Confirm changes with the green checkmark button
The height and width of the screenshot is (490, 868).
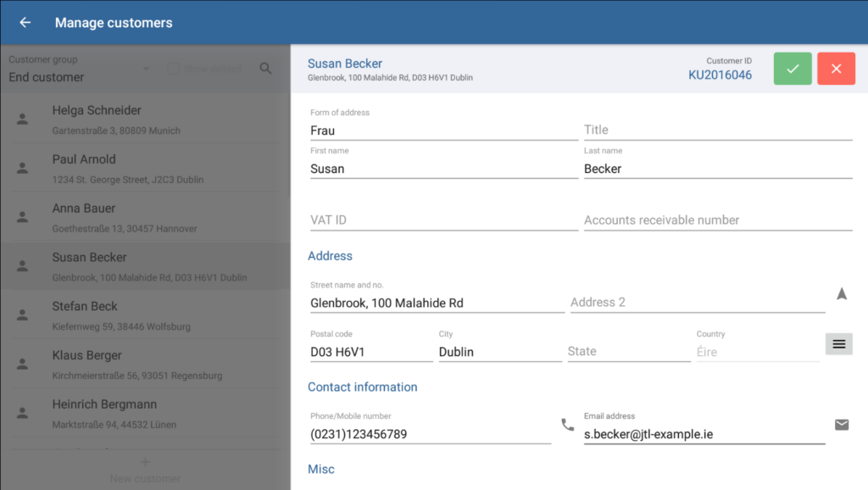[792, 69]
